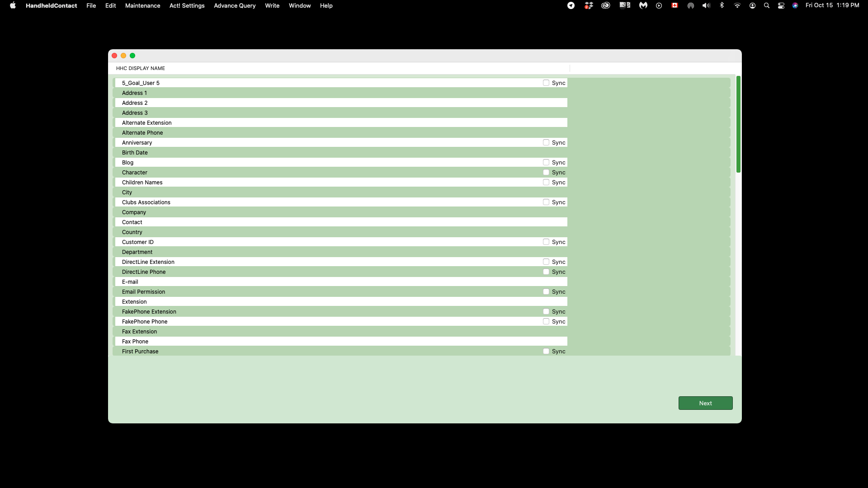868x488 pixels.
Task: Open the Act! Settings menu
Action: (187, 5)
